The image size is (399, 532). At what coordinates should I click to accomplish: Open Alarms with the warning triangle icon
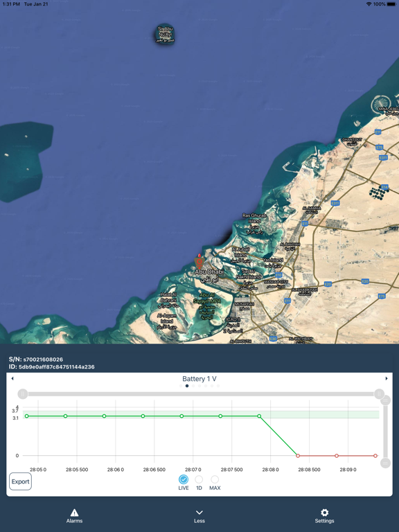[74, 516]
